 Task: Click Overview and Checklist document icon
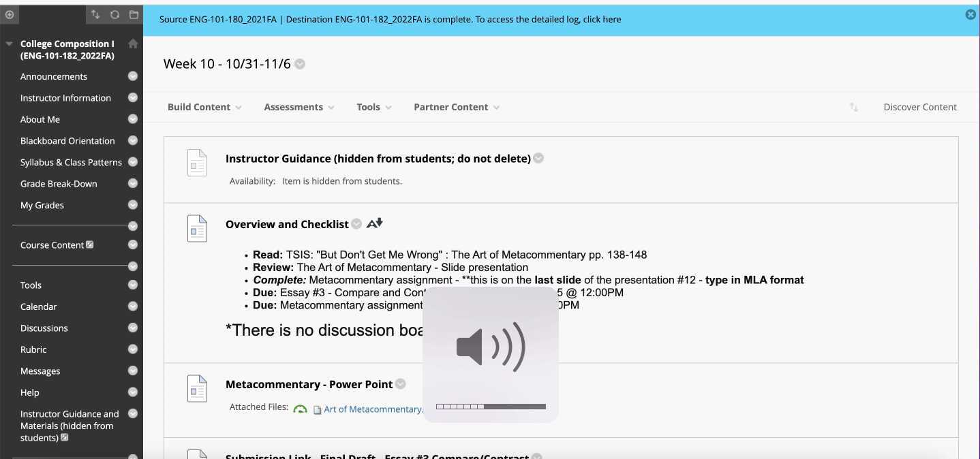click(x=197, y=229)
